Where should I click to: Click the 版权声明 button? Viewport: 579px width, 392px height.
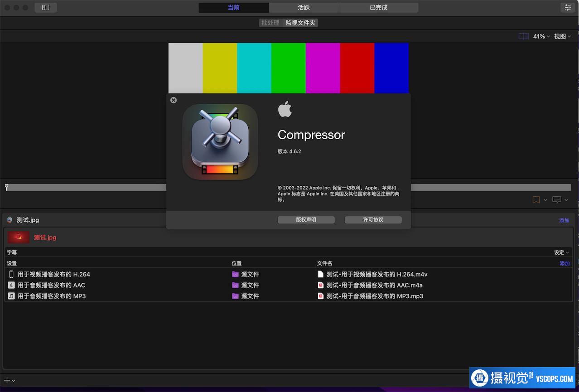coord(306,220)
